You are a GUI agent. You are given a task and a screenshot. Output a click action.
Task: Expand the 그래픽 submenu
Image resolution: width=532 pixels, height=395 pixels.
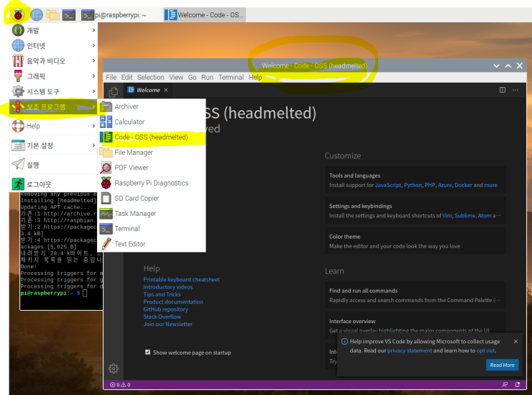coord(54,76)
